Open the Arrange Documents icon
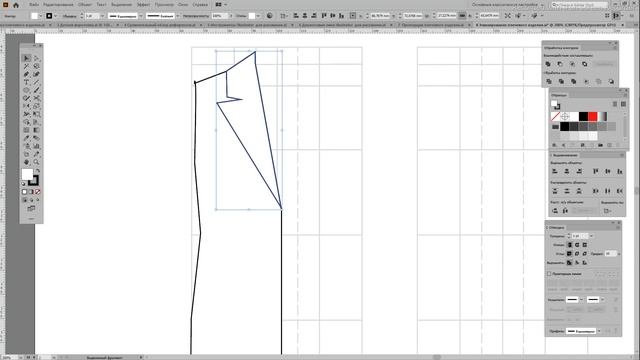Image resolution: width=640 pixels, height=360 pixels. (x=221, y=4)
